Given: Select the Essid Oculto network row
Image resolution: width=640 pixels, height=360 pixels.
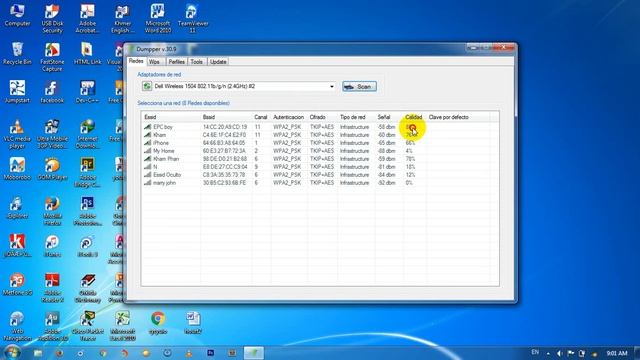Looking at the screenshot, I should pyautogui.click(x=320, y=175).
